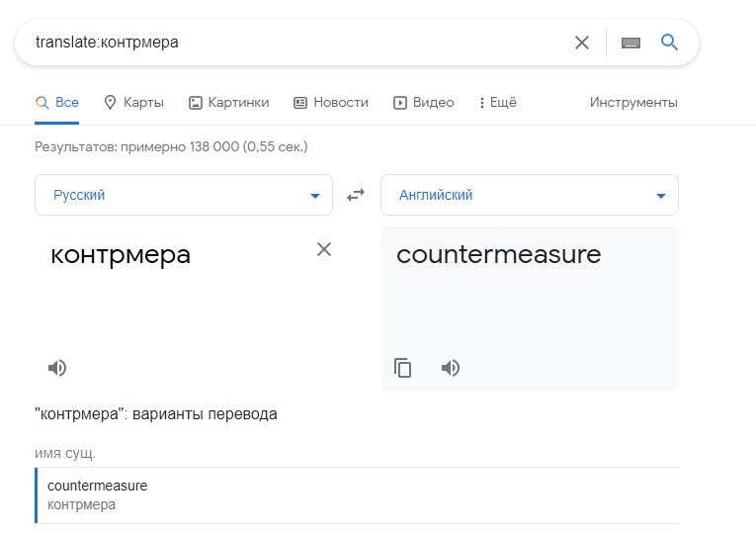Viewport: 756px width, 535px height.
Task: Switch to the Карты tab
Action: [x=134, y=102]
